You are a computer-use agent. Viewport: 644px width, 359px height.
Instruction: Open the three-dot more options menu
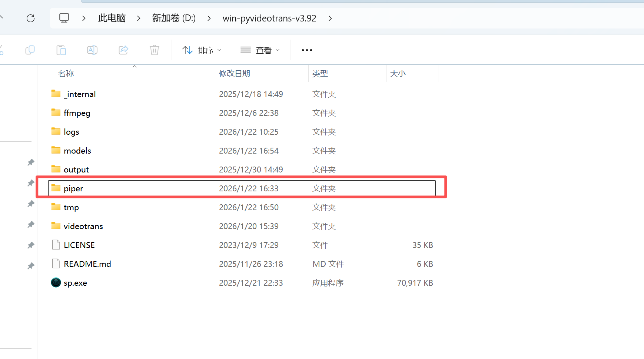coord(307,50)
